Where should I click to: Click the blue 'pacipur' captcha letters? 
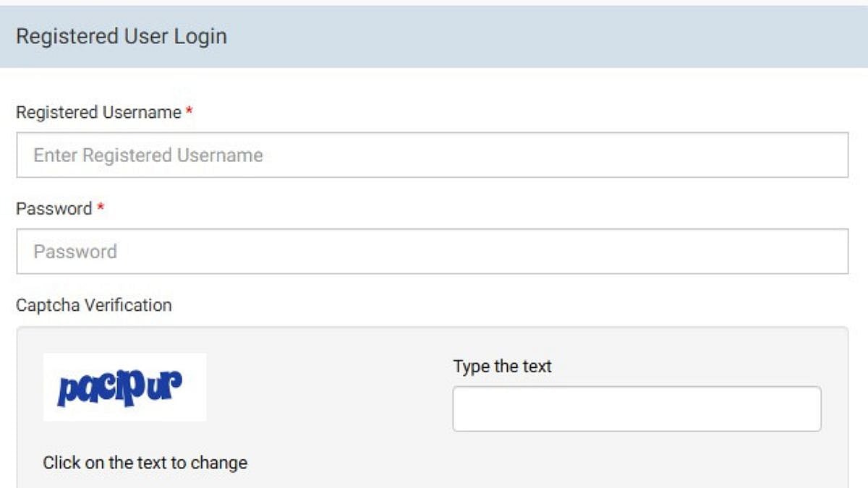pyautogui.click(x=119, y=388)
